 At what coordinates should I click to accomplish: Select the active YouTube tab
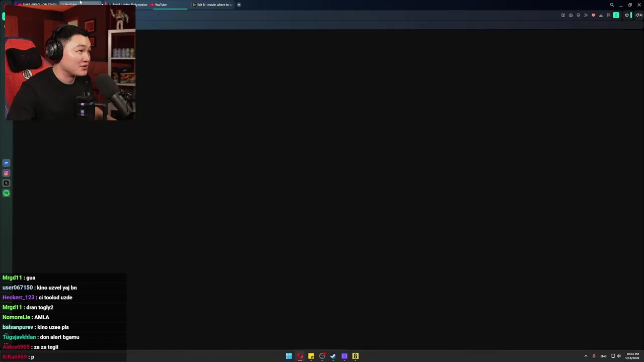tap(169, 5)
